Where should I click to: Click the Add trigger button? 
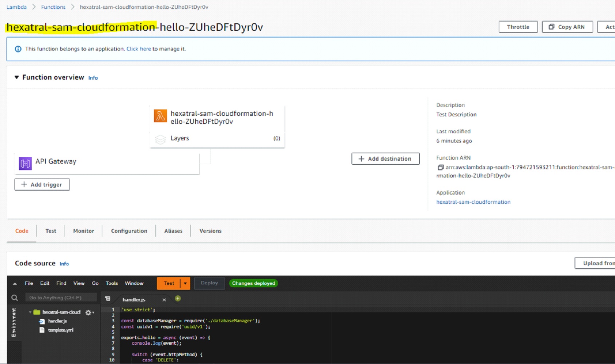(x=42, y=184)
